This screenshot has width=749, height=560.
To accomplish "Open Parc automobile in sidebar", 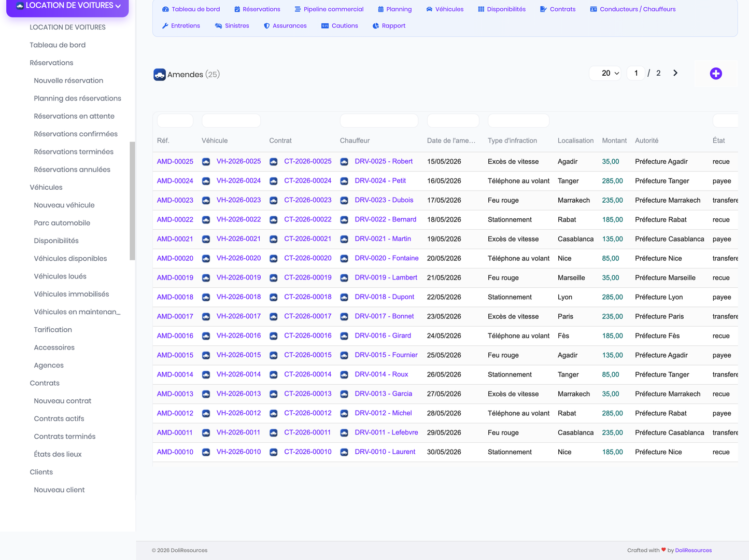I will (x=62, y=223).
